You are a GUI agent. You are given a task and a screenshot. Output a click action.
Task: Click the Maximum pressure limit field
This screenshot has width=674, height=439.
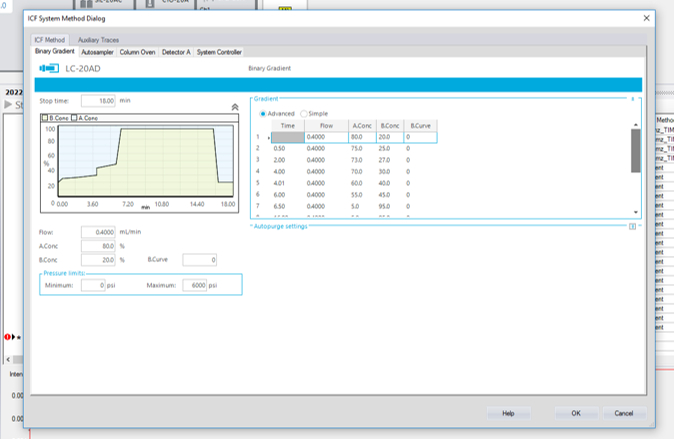pos(194,285)
